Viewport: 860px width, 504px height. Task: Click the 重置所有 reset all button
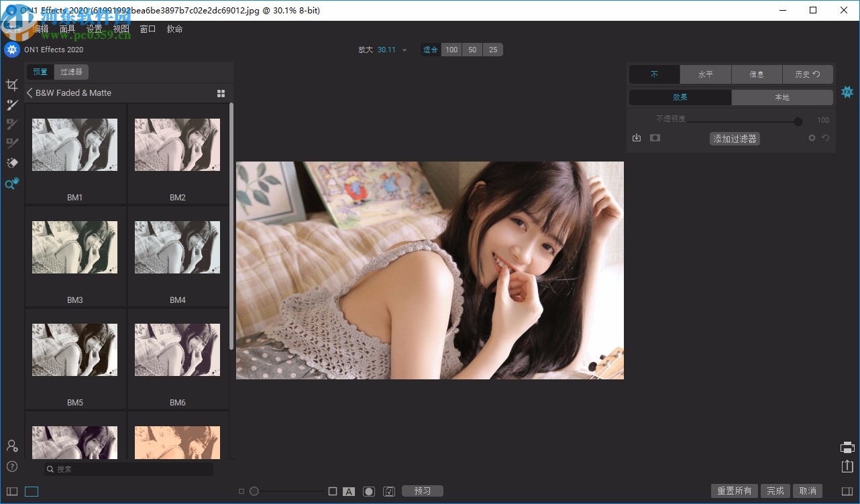[x=735, y=491]
